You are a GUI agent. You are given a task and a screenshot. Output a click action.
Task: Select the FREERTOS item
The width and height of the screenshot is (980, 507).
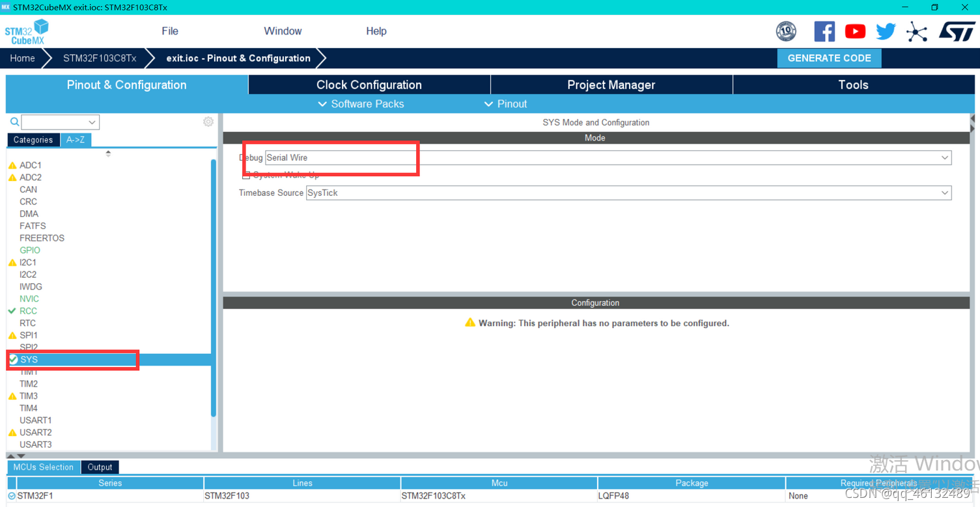pos(42,238)
